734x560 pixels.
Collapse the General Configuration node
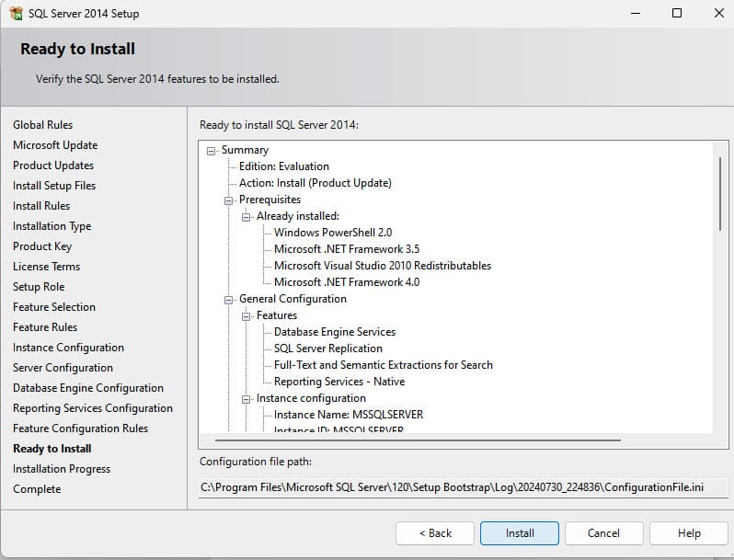click(x=229, y=299)
